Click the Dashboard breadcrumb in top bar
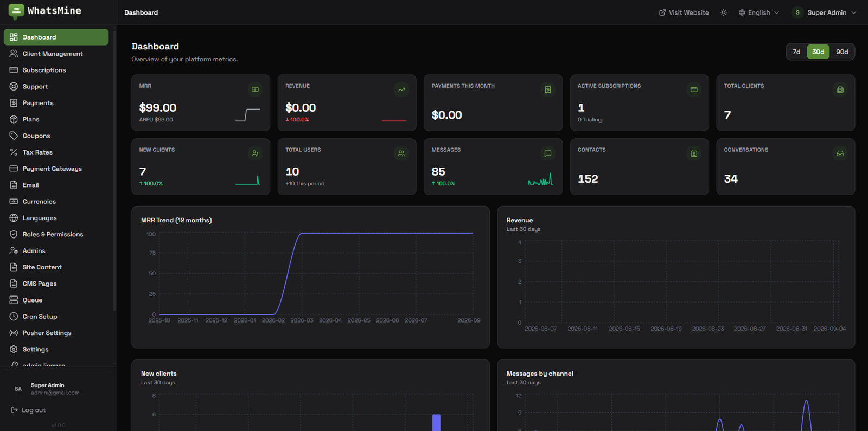The image size is (868, 431). tap(141, 12)
